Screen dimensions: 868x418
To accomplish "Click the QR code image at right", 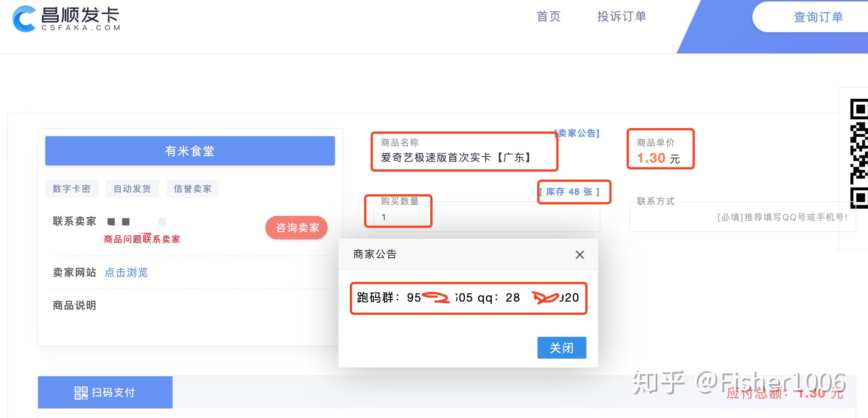I will [x=859, y=154].
